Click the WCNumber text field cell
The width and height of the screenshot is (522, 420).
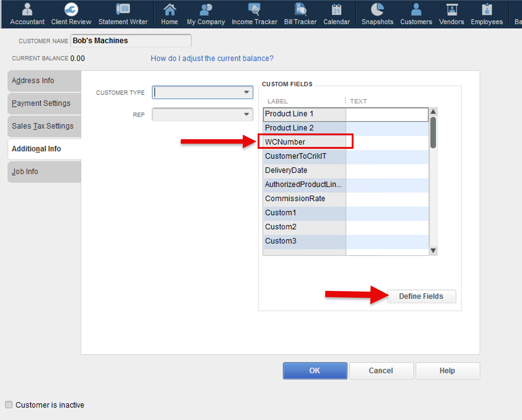(x=387, y=142)
